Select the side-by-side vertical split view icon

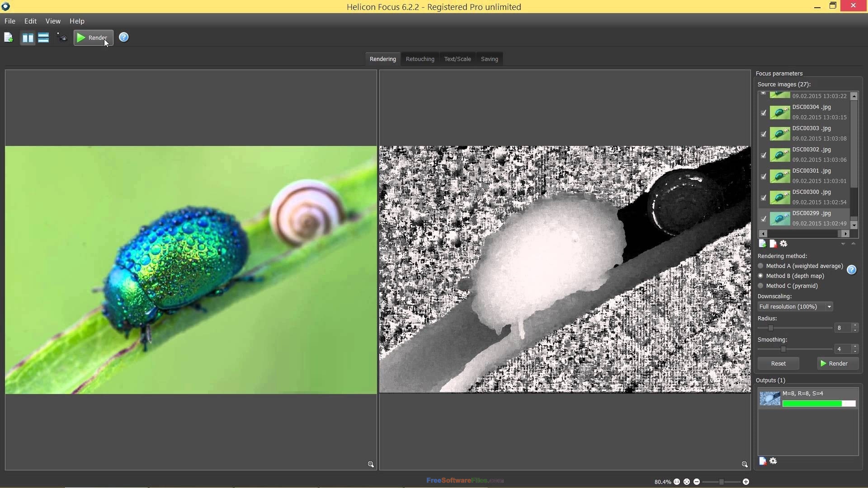click(28, 38)
